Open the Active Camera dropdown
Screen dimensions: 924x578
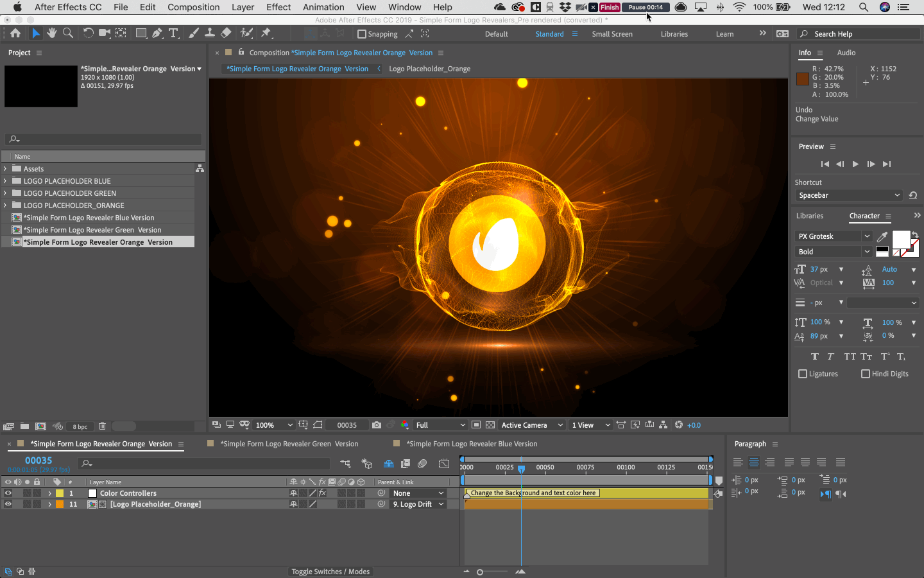coord(532,425)
